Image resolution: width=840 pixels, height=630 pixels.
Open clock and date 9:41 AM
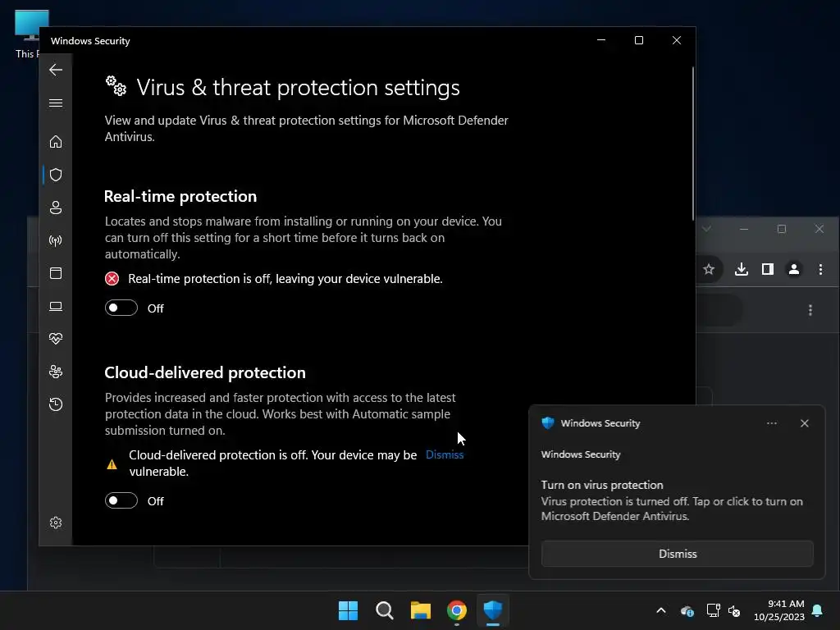pyautogui.click(x=779, y=610)
